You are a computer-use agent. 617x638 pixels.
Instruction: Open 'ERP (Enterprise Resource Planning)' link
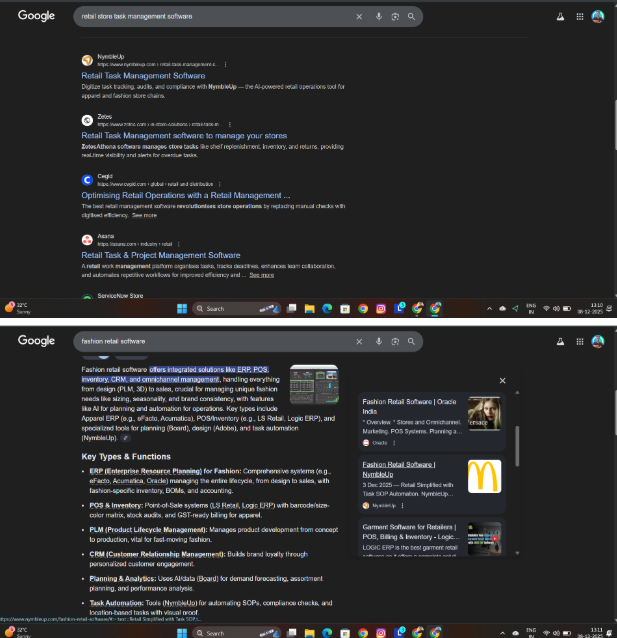tap(146, 471)
